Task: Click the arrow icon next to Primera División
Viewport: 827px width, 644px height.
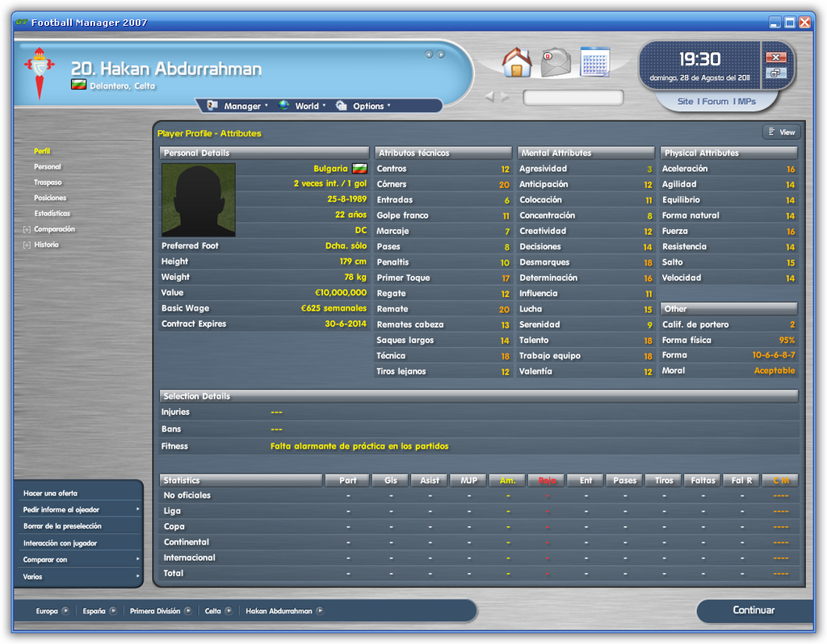Action: [x=187, y=611]
